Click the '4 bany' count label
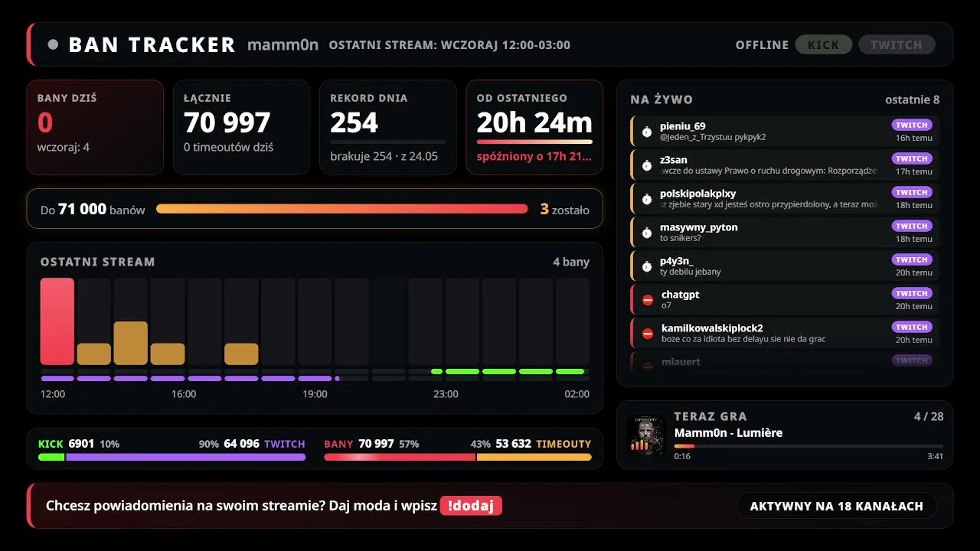 (x=571, y=262)
